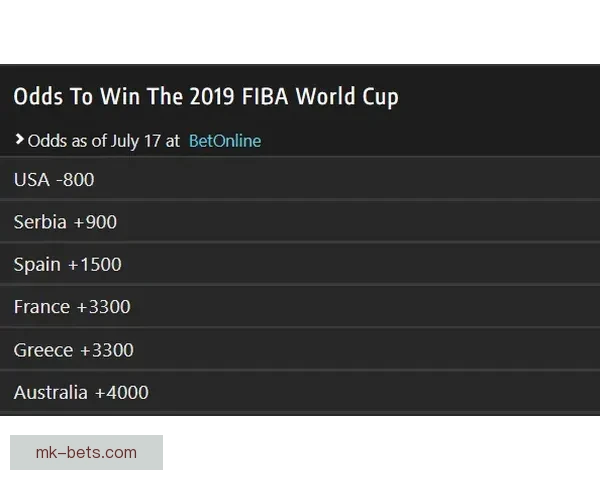The height and width of the screenshot is (480, 600).
Task: Click the +1500 odds value
Action: pos(94,265)
